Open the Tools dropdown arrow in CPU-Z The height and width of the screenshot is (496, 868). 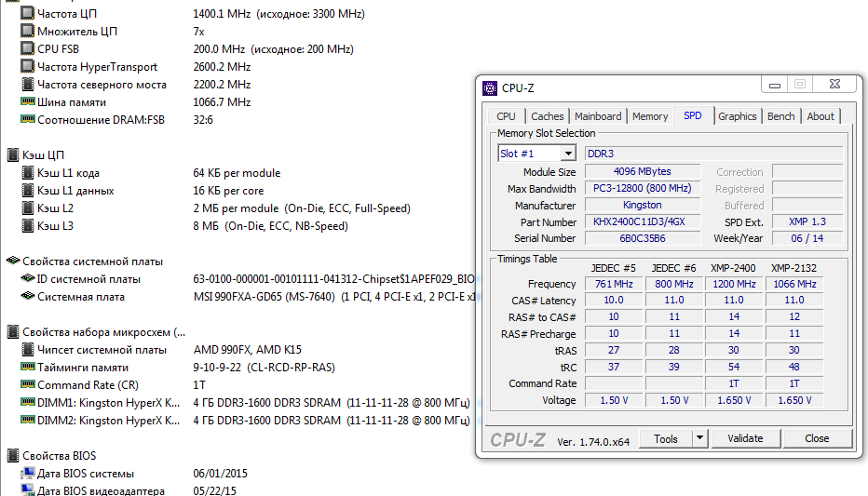[x=699, y=438]
